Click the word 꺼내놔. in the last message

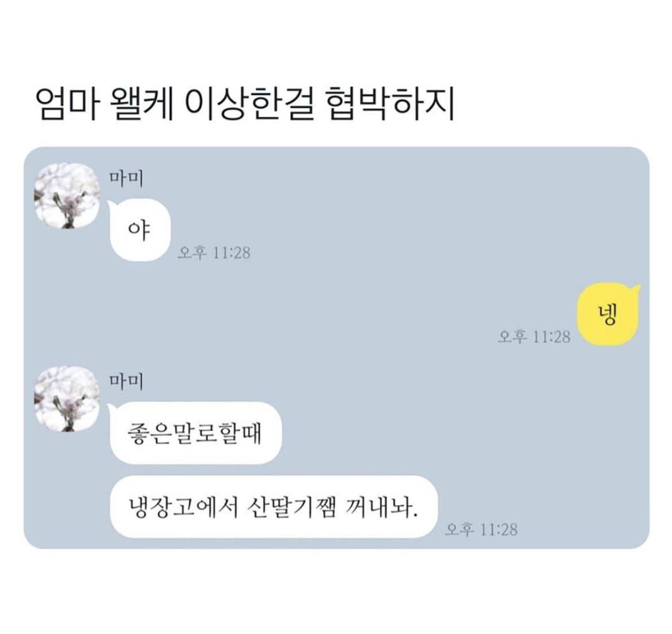(383, 508)
